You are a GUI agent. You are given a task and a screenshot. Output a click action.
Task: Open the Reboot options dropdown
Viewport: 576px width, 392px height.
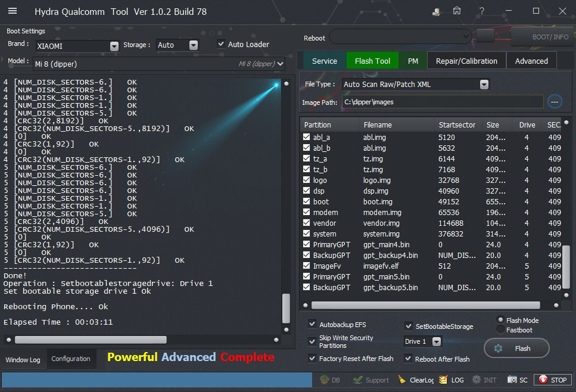pos(400,36)
